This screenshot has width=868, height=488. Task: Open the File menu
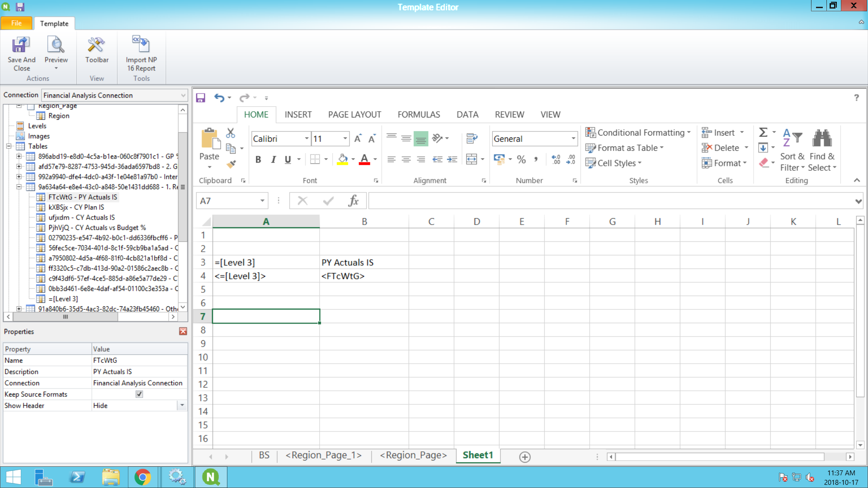pos(16,23)
